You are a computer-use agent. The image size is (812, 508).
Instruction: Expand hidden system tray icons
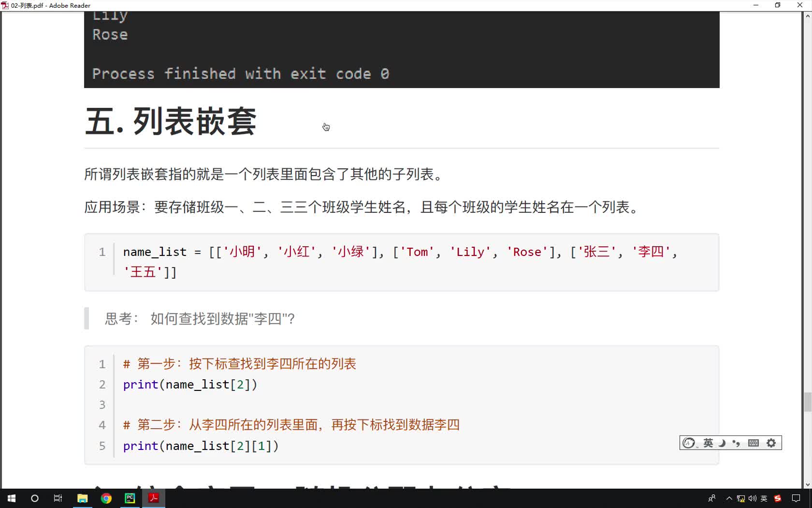(729, 498)
